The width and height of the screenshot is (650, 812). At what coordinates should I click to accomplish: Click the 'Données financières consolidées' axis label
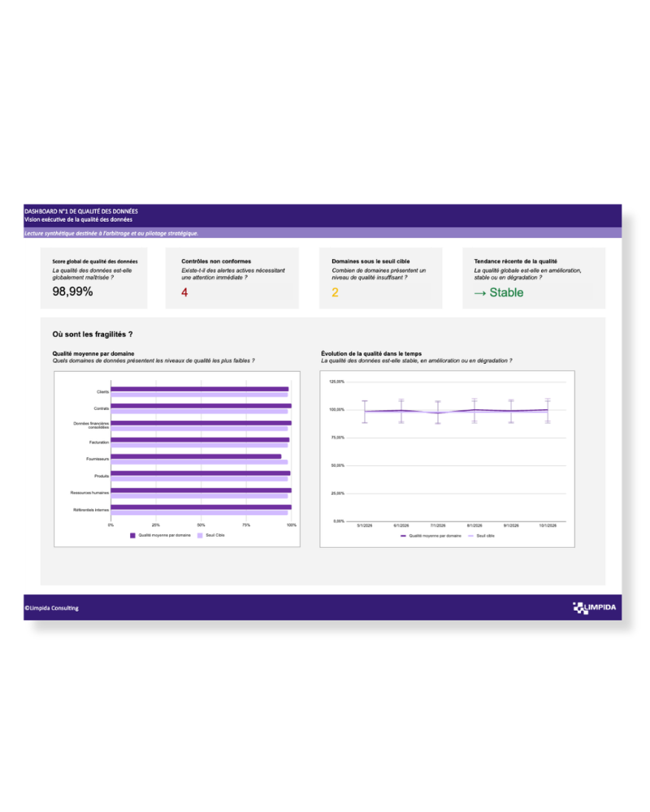coord(91,425)
